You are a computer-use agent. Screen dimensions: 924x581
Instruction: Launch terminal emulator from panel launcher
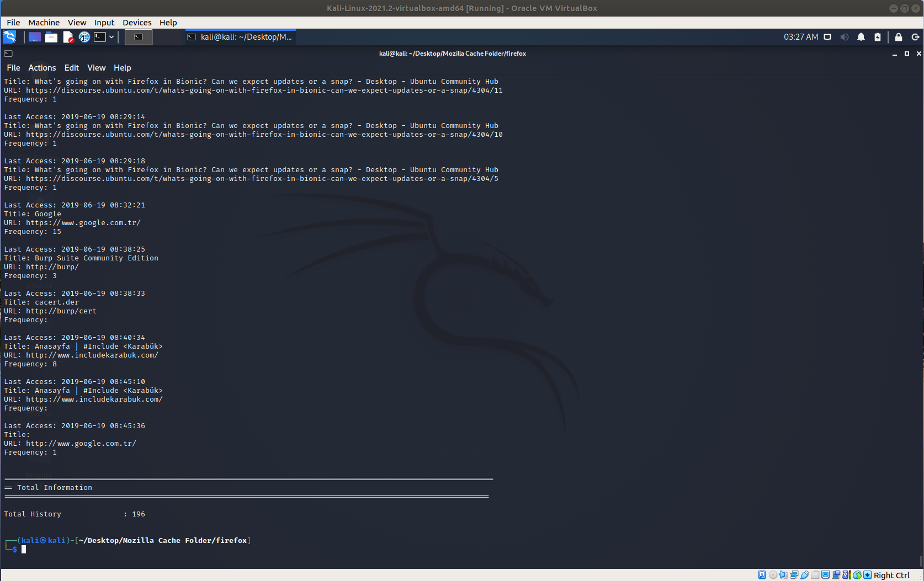(x=100, y=37)
